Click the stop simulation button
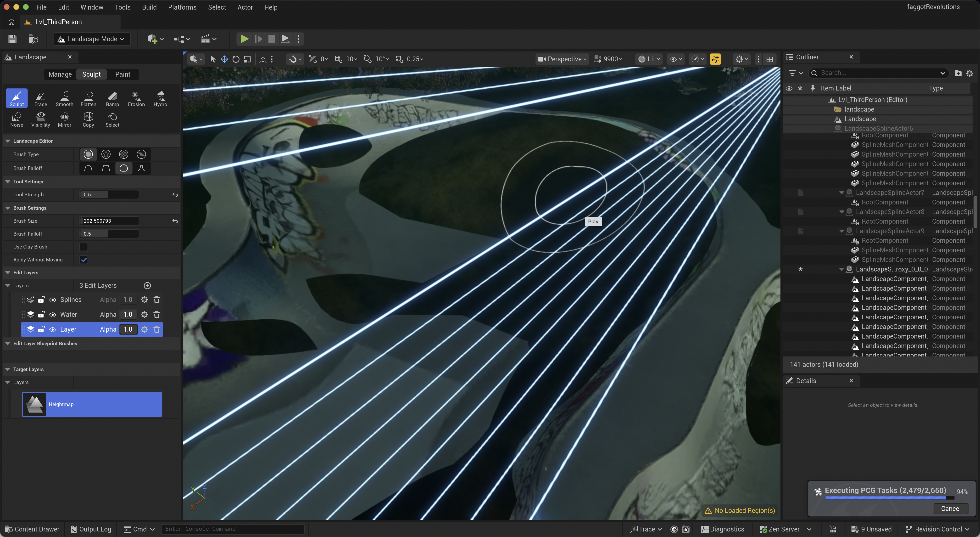980x537 pixels. click(x=272, y=39)
